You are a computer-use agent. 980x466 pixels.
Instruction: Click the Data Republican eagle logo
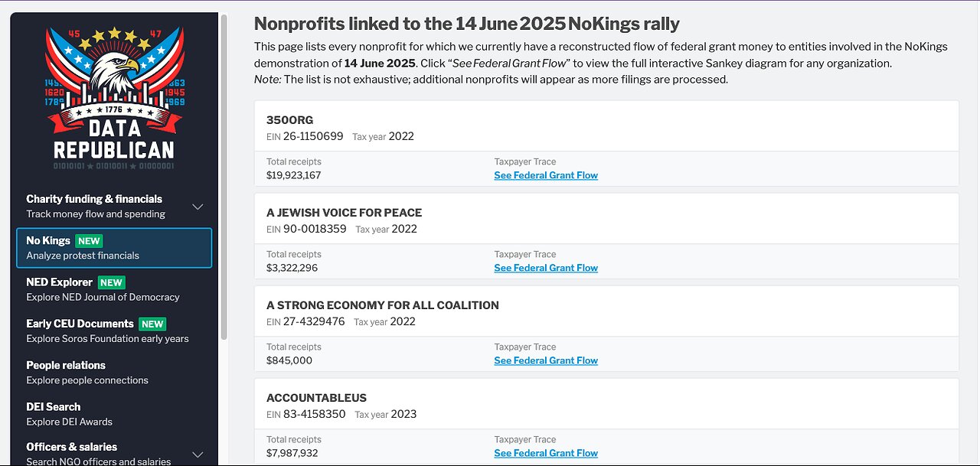click(x=113, y=97)
